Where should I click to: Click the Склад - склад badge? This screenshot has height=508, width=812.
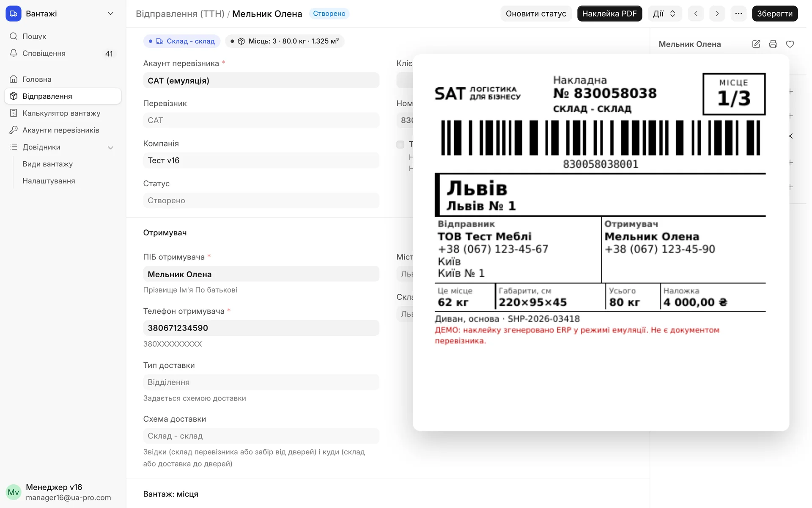(182, 41)
